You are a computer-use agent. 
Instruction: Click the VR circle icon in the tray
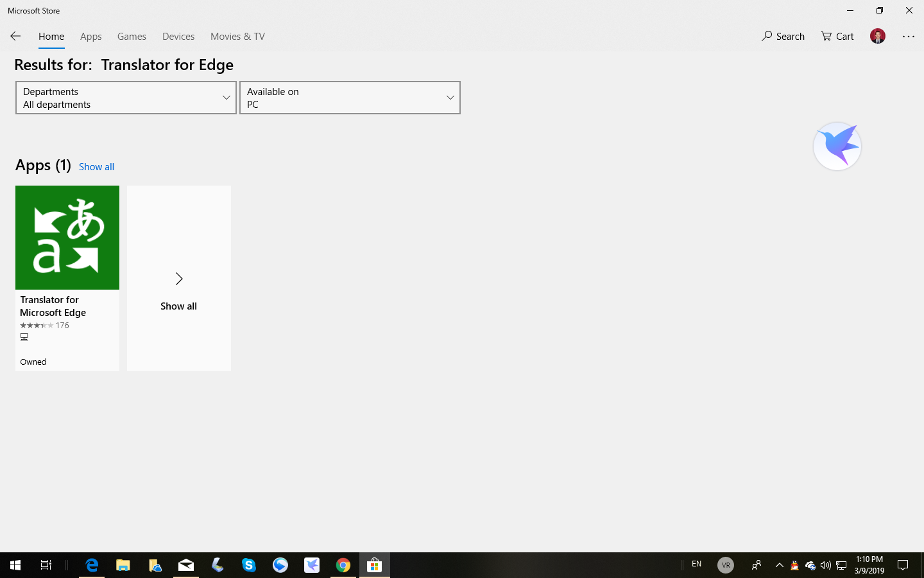pyautogui.click(x=726, y=565)
